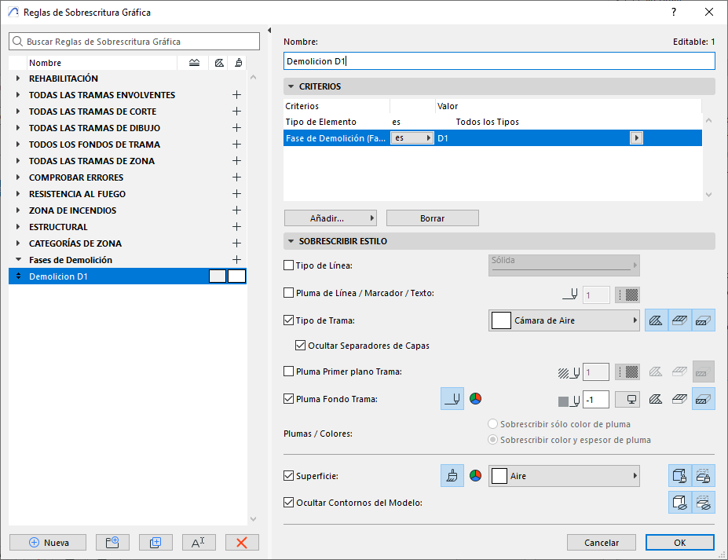Click the paint brush icon beside Superficie

point(452,476)
